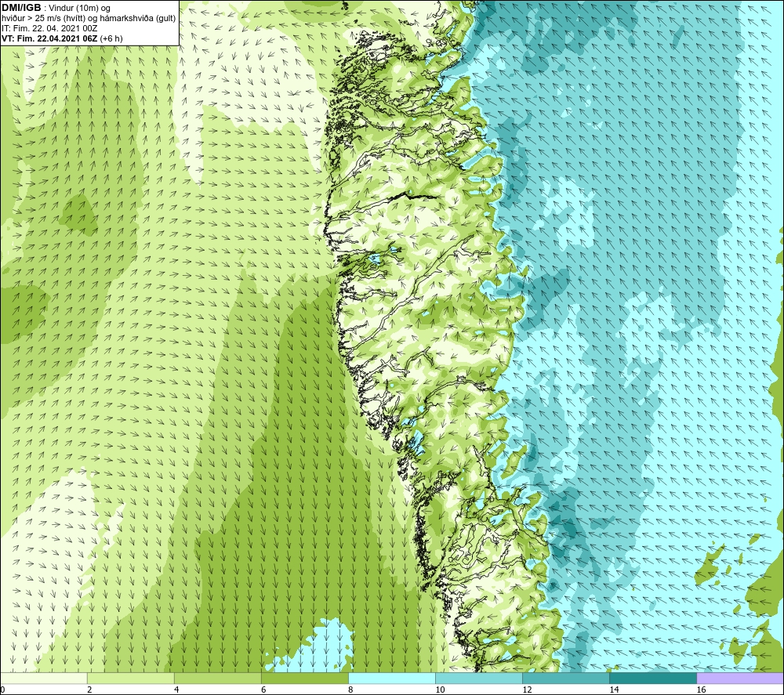
Task: Click the 14–16 m/s deep teal legend swatch
Action: coord(653,678)
